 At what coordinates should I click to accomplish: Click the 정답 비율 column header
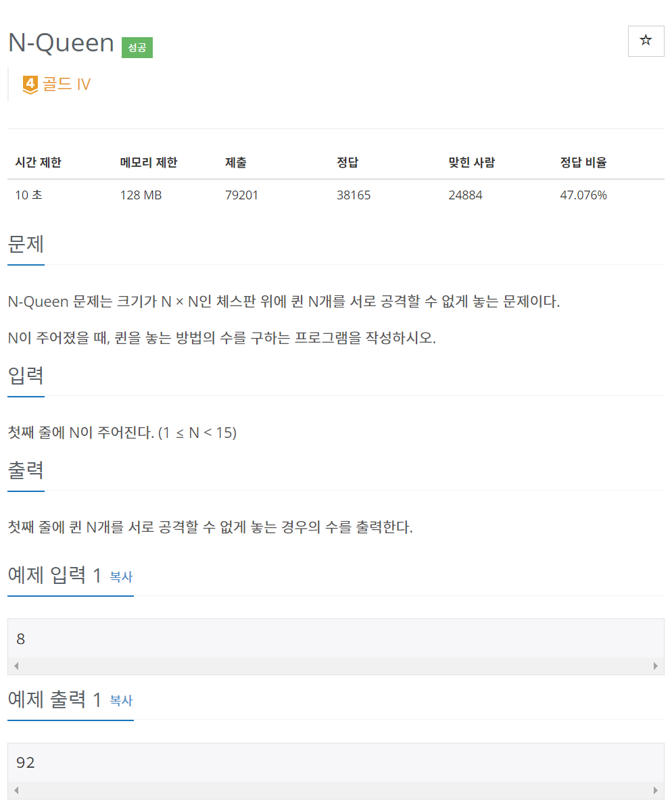pyautogui.click(x=583, y=162)
